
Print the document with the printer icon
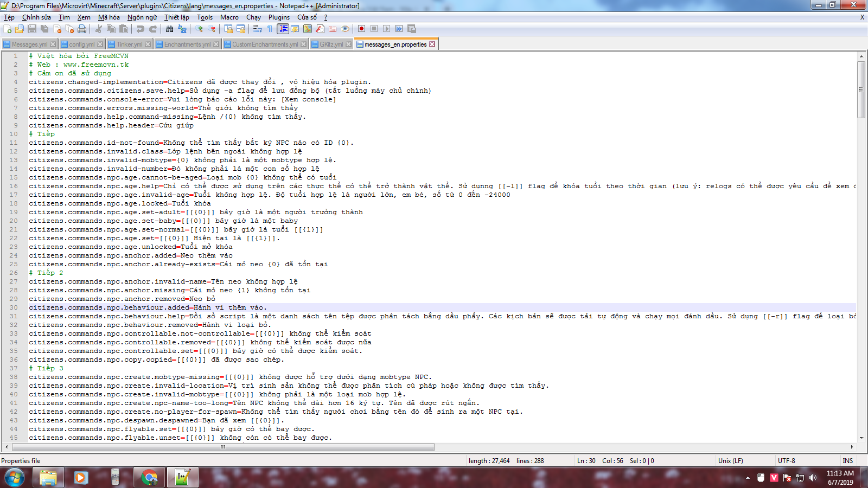click(x=82, y=29)
